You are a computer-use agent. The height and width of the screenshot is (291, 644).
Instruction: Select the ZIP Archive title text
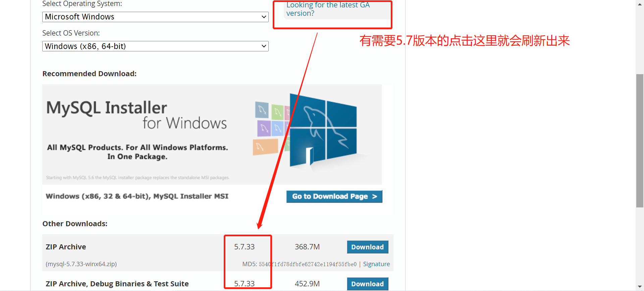click(x=66, y=247)
